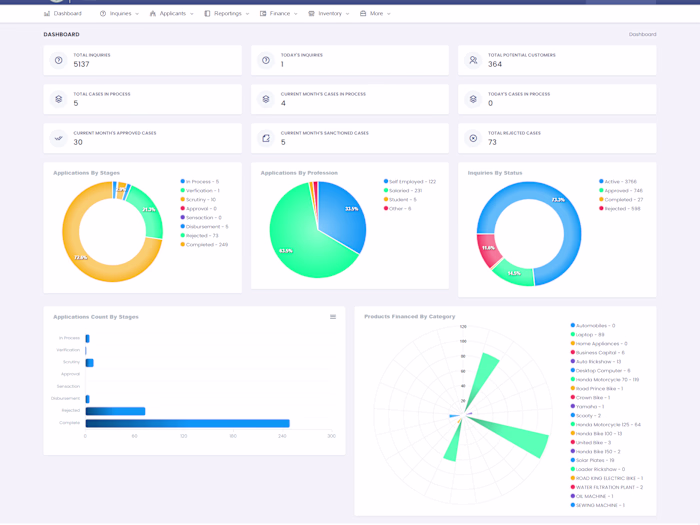Click the purple swatch beside 'Auto Rickshaw - 13'
The height and width of the screenshot is (525, 700).
tap(573, 361)
